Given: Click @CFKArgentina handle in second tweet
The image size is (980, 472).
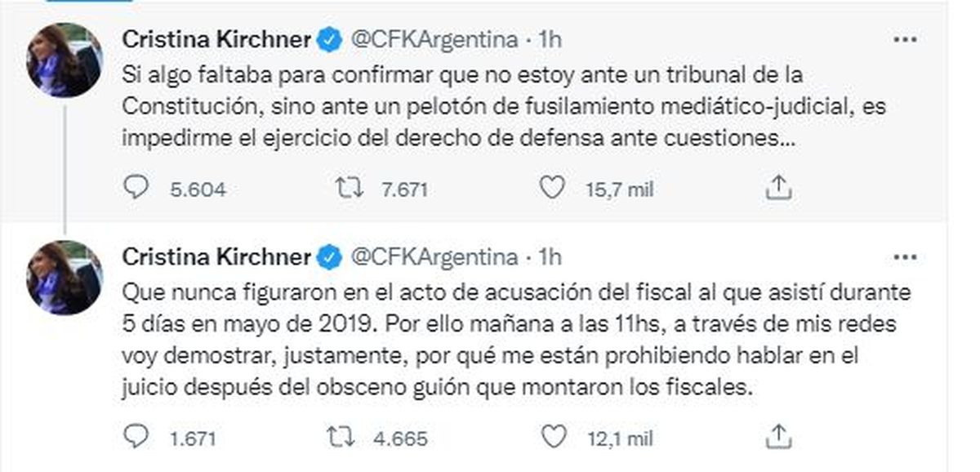Looking at the screenshot, I should tap(434, 257).
